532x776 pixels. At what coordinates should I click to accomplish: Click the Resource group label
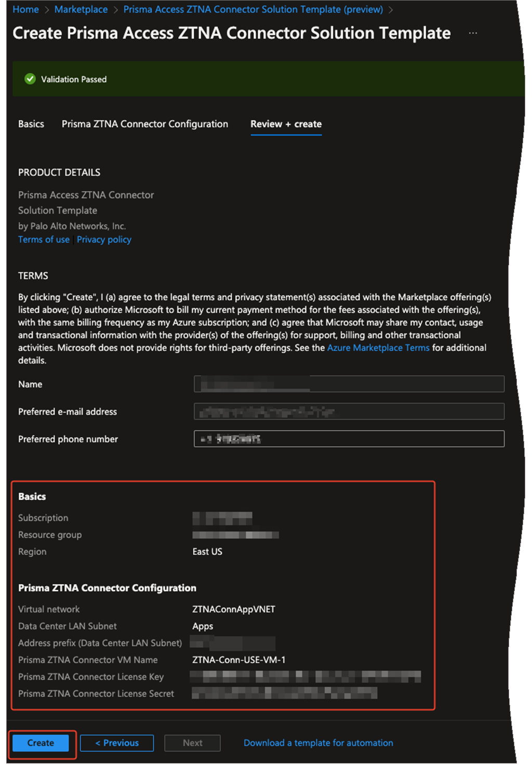pyautogui.click(x=50, y=535)
